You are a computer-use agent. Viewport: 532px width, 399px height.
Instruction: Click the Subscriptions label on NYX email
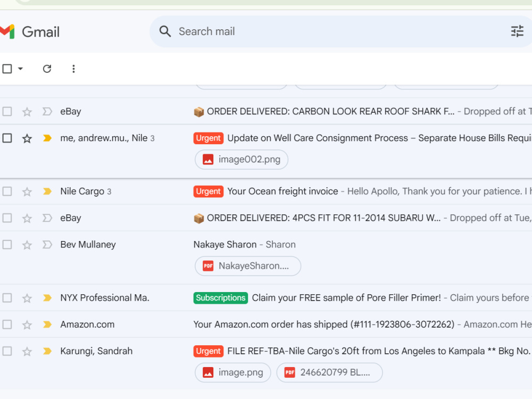click(x=221, y=297)
